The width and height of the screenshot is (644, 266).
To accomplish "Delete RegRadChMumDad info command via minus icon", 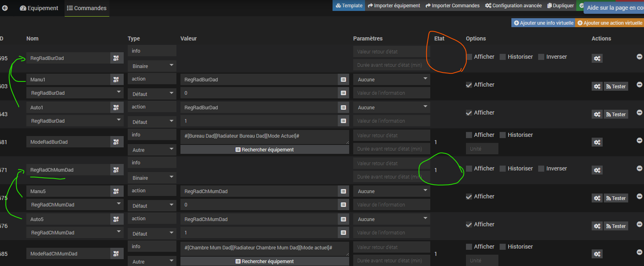I will point(639,168).
